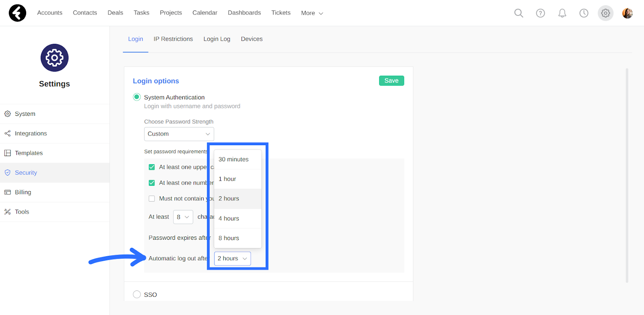Click the Tools wrench icon in sidebar

8,212
